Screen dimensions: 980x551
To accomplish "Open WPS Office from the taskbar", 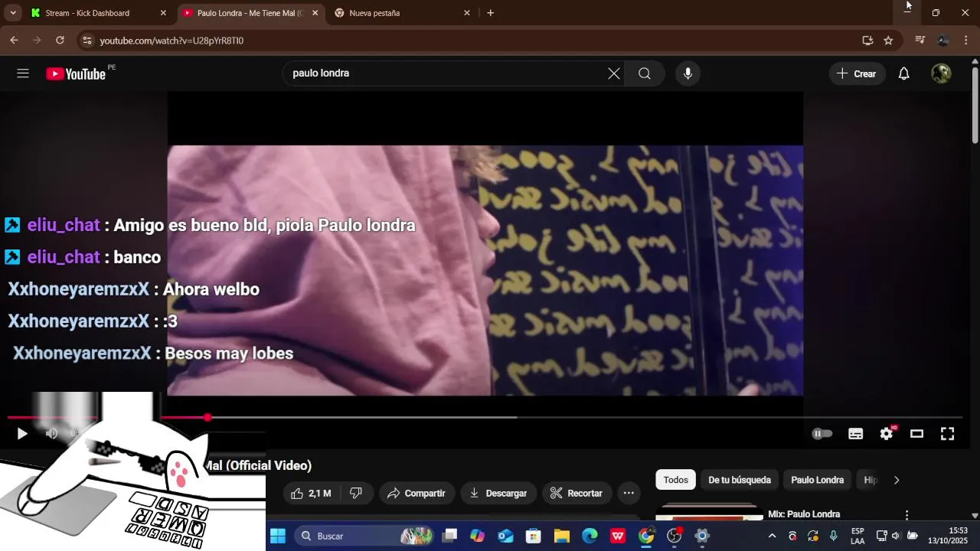I will coord(618,536).
